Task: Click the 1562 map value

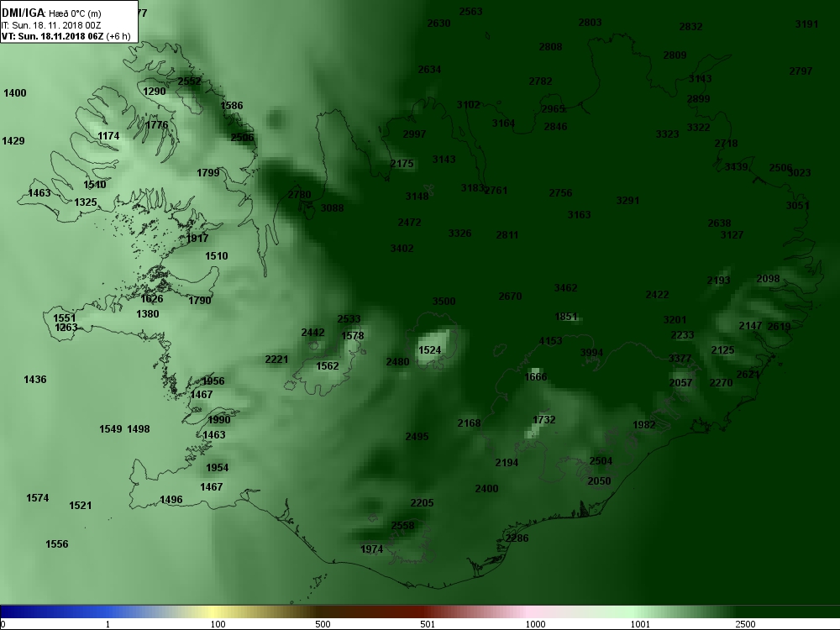Action: 328,366
